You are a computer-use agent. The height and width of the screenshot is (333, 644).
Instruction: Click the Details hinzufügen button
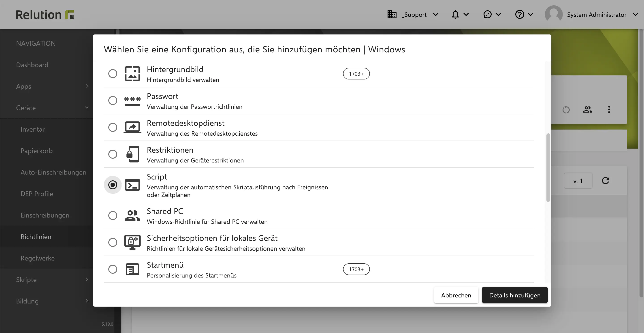[515, 295]
